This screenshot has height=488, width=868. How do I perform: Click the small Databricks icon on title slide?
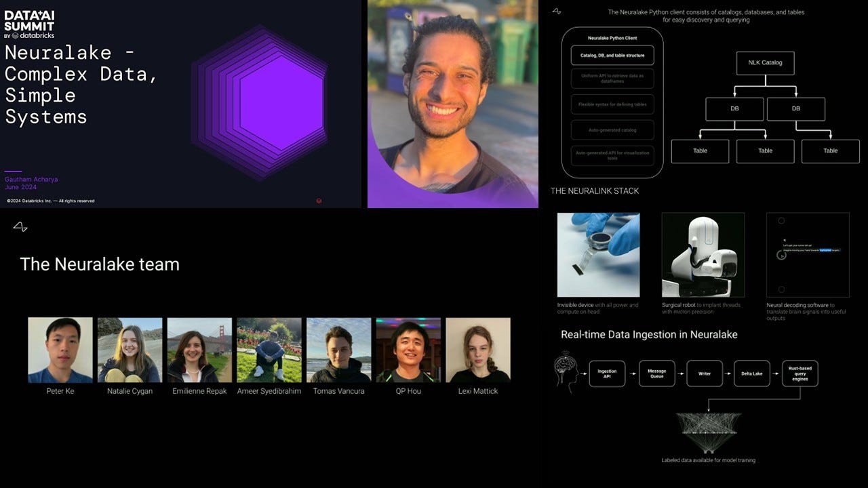click(319, 201)
